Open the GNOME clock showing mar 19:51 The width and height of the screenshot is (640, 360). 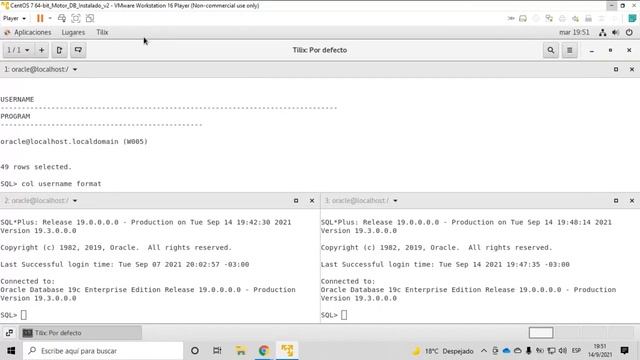[574, 32]
